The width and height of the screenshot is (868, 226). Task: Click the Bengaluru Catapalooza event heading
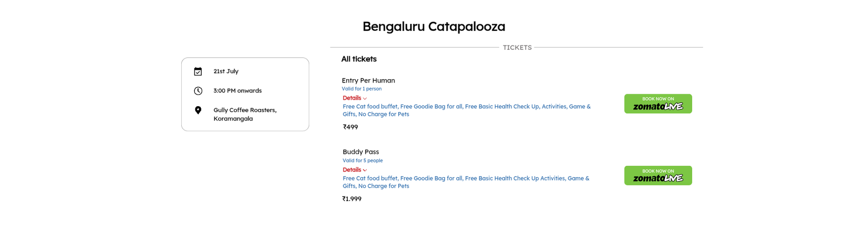(x=434, y=26)
